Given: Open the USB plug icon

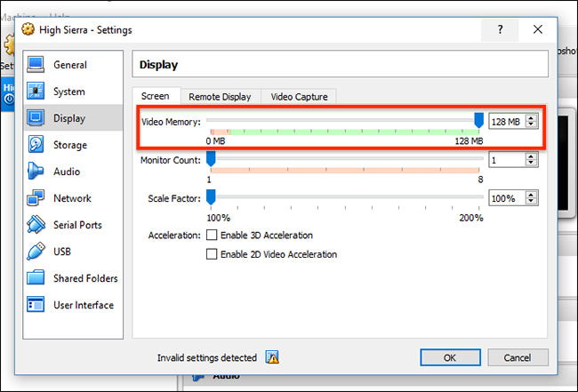Looking at the screenshot, I should (36, 252).
